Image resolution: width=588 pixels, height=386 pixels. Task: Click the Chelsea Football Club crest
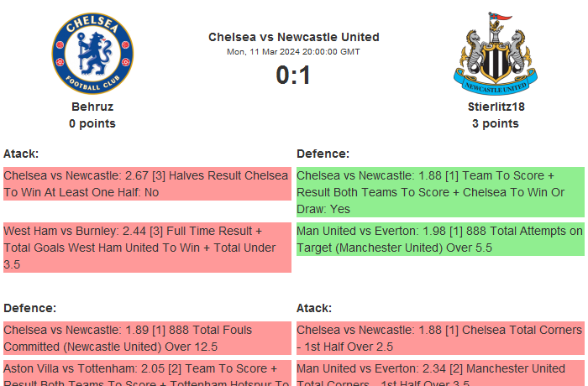pos(92,54)
